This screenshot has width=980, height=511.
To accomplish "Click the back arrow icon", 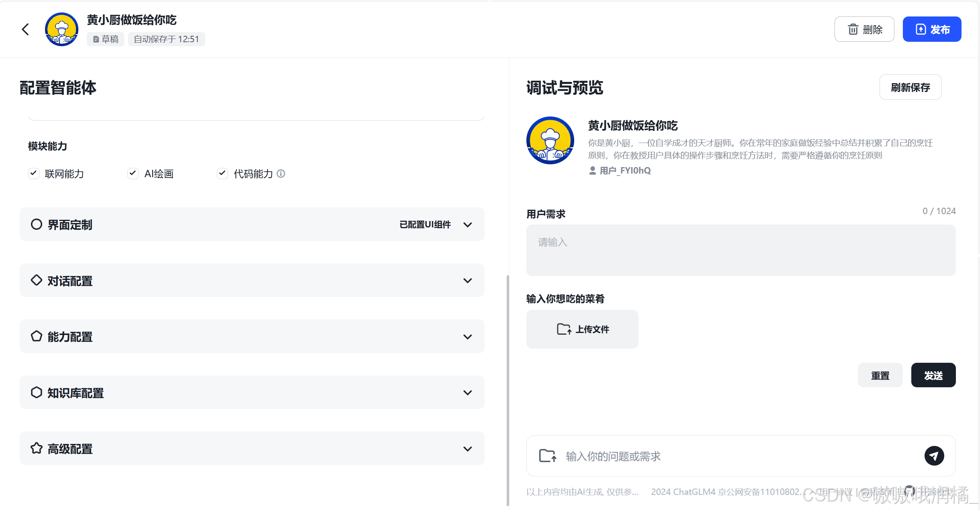I will click(26, 29).
